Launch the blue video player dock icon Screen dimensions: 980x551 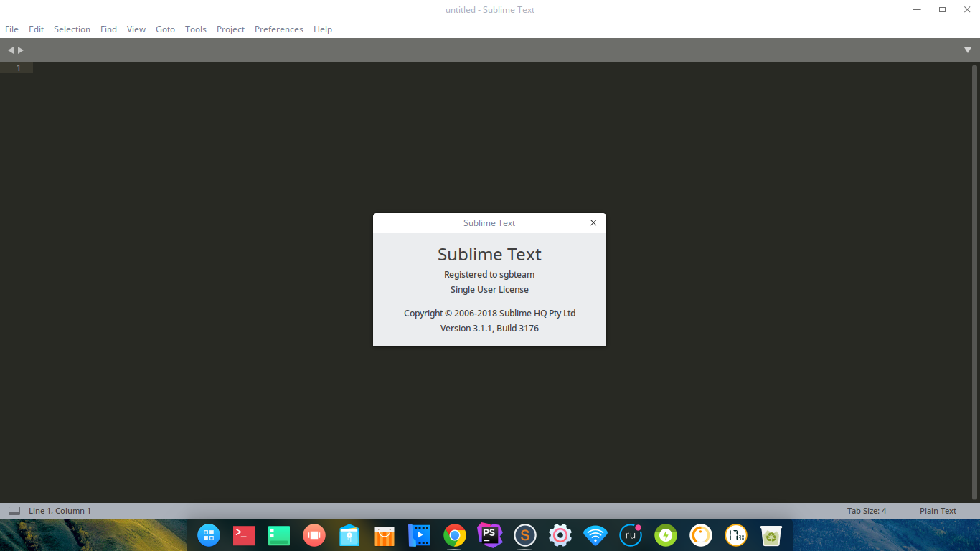(x=420, y=535)
